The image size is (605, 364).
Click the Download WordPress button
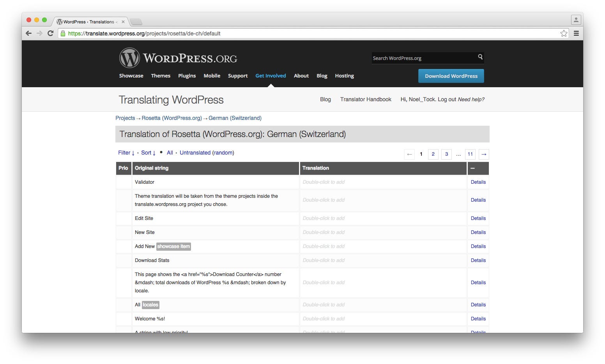coord(451,76)
